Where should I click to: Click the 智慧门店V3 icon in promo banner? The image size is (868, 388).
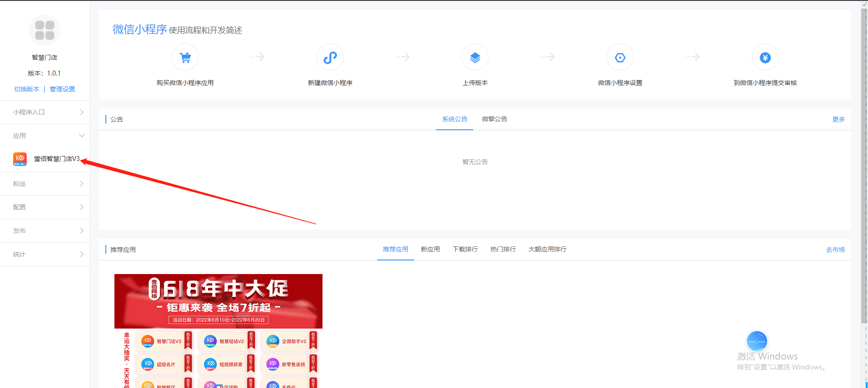(x=148, y=341)
